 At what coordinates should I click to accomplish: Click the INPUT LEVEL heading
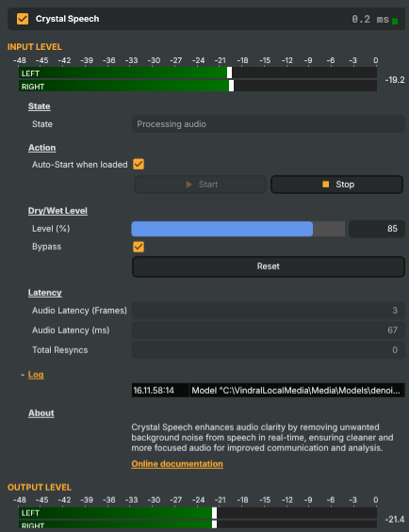(35, 47)
